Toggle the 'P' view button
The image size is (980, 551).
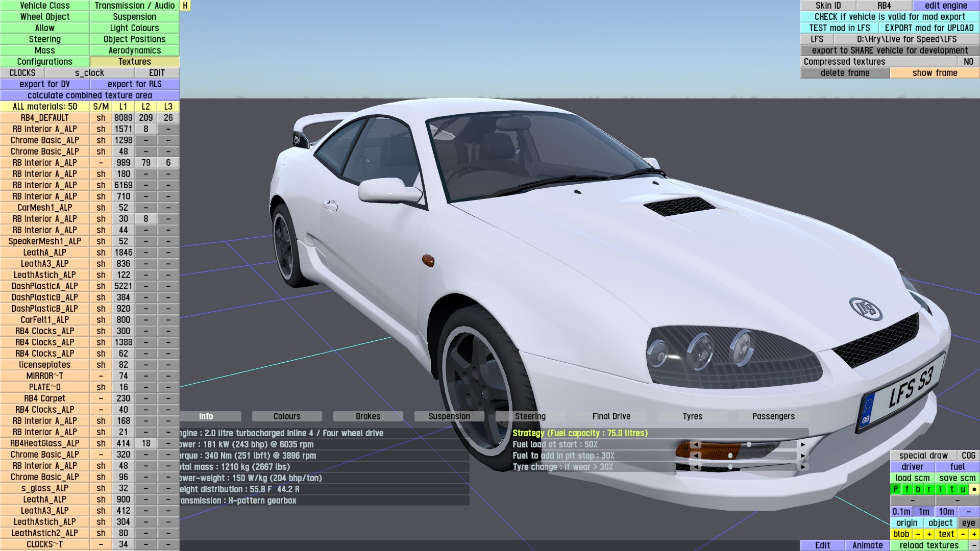coord(895,489)
